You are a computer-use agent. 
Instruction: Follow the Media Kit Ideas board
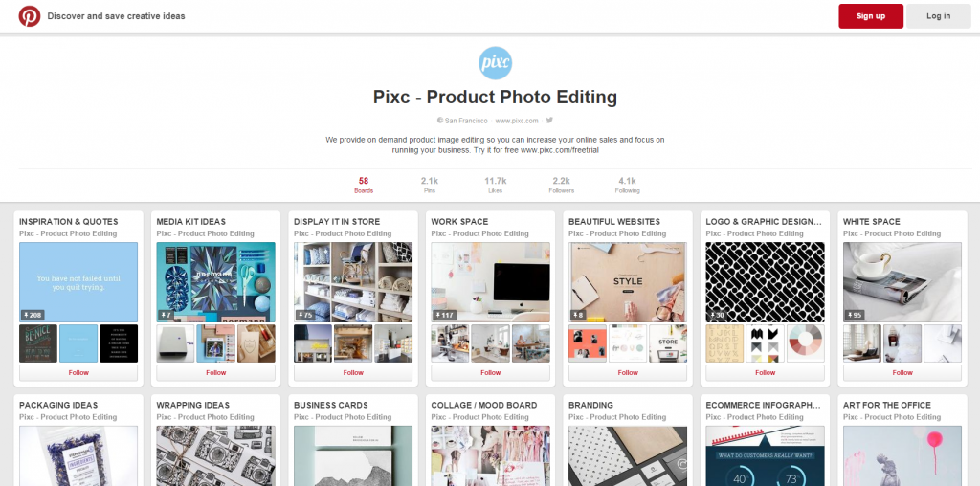pos(215,373)
